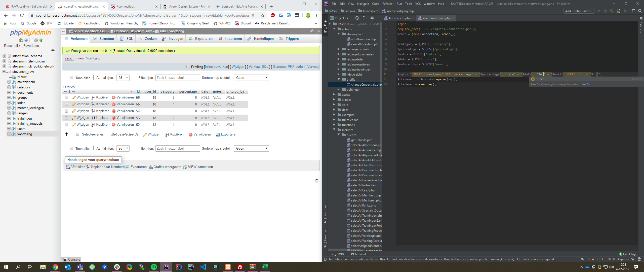Click the browser bookmark star icon
This screenshot has height=272, width=644.
(263, 15)
